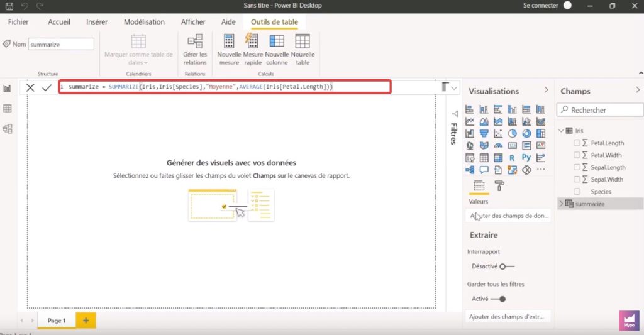
Task: Toggle the Interrapport Désactivé switch
Action: pyautogui.click(x=507, y=266)
